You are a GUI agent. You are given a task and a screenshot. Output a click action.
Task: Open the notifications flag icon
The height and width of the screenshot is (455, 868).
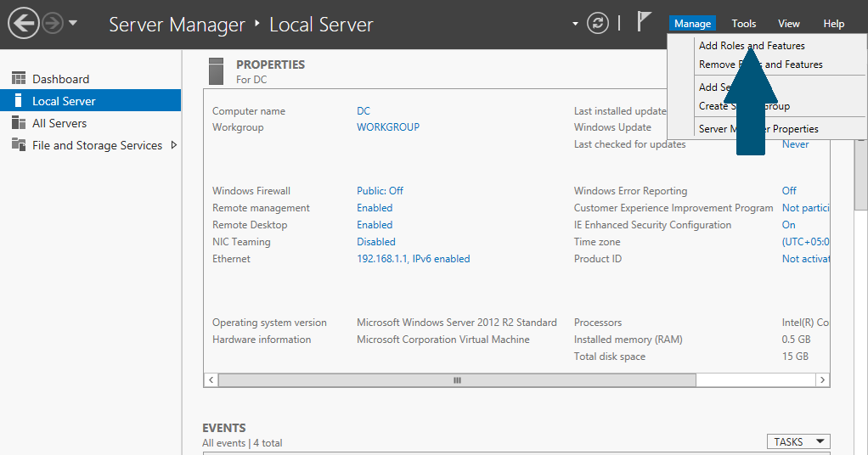coord(645,23)
